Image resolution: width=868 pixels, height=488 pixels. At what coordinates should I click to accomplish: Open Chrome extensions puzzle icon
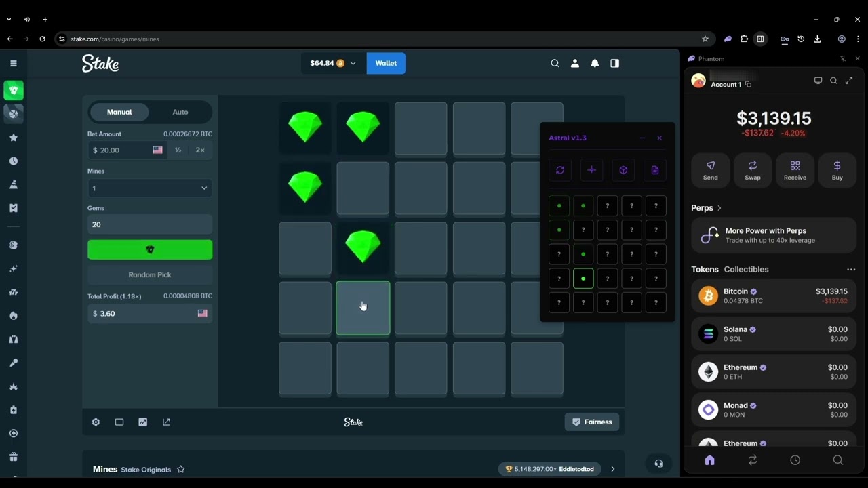click(x=744, y=39)
